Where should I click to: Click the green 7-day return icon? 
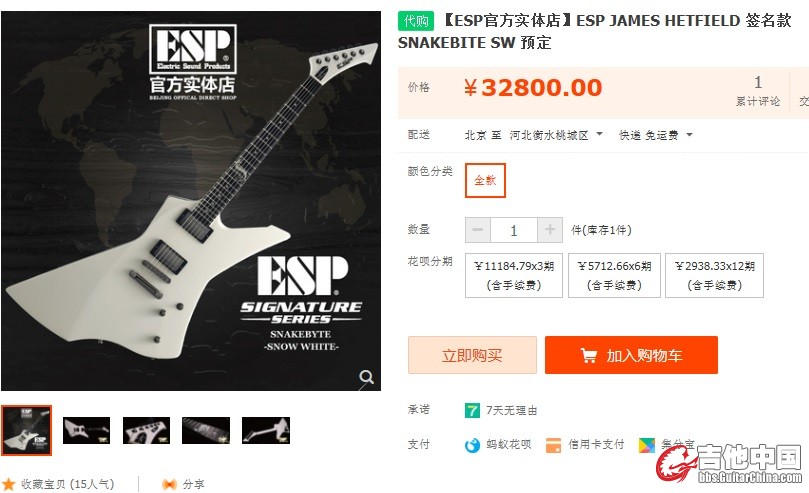472,410
